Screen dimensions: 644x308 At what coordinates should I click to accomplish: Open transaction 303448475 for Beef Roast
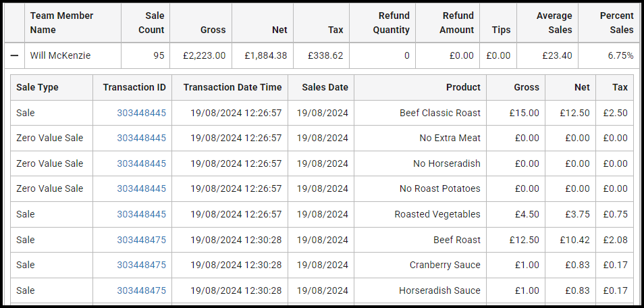[141, 240]
